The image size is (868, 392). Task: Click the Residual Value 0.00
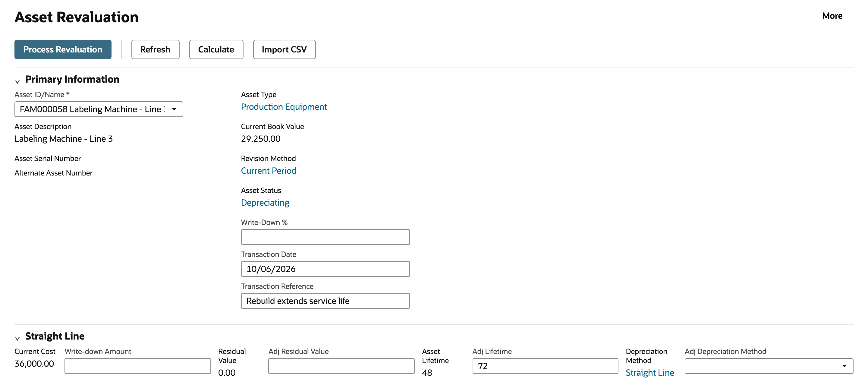point(226,373)
